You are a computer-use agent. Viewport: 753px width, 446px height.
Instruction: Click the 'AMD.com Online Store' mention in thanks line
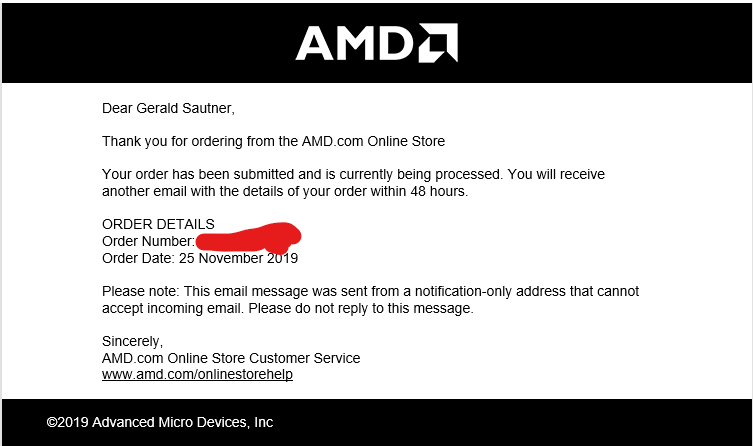373,142
